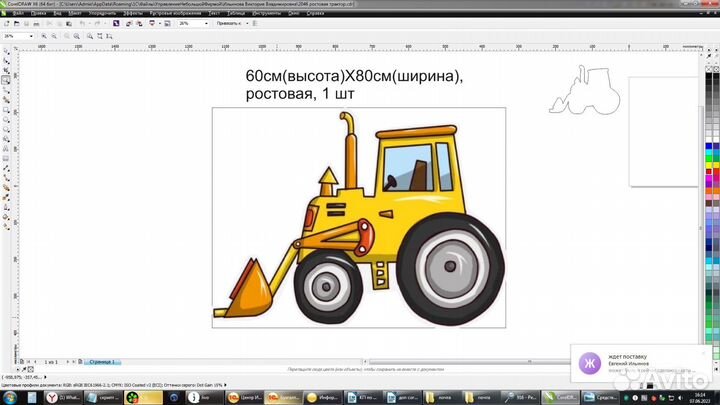This screenshot has width=720, height=405.
Task: Open the Файл menu
Action: (18, 13)
